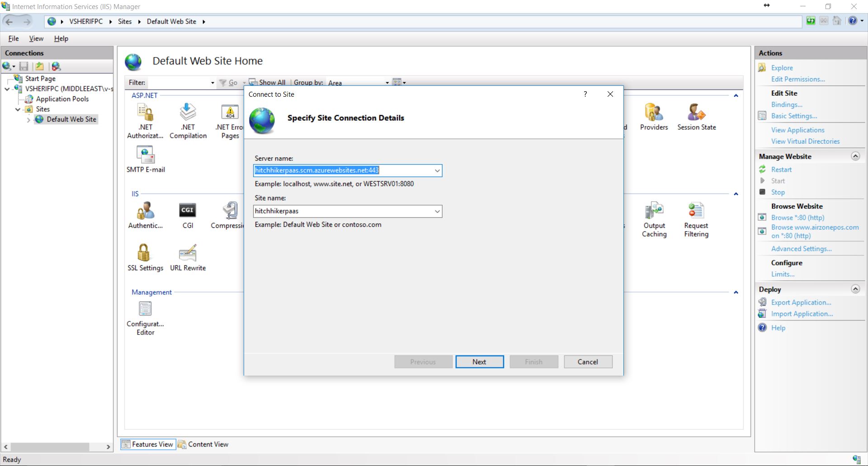Open the Request Filtering feature icon
This screenshot has width=868, height=466.
pos(696,211)
